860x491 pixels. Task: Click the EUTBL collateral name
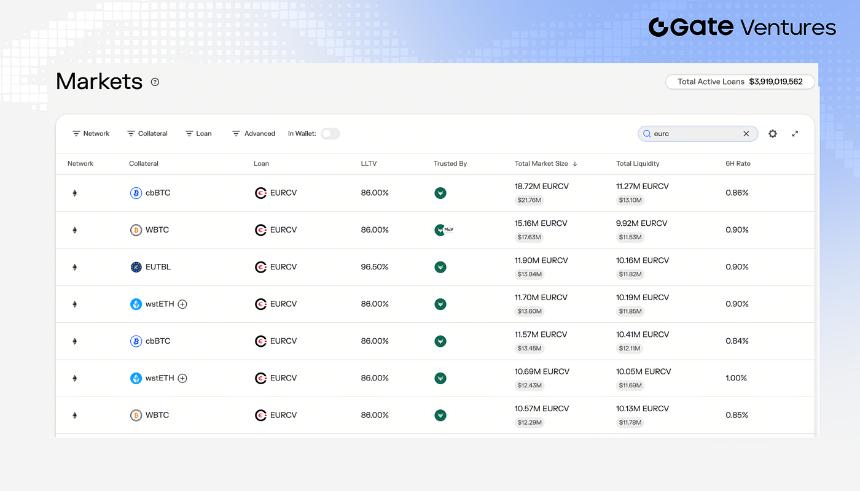click(x=158, y=267)
